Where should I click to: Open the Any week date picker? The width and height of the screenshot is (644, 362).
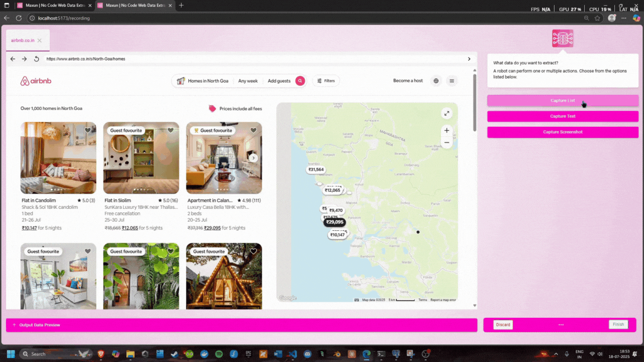[x=248, y=80]
